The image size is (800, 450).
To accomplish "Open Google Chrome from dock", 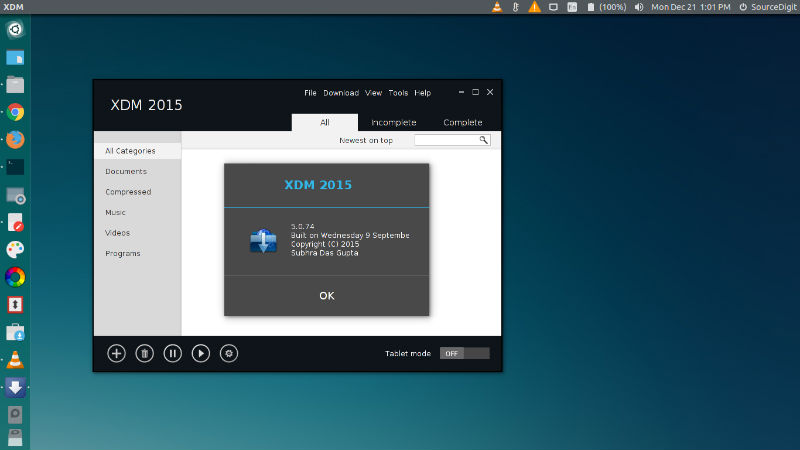I will click(15, 112).
